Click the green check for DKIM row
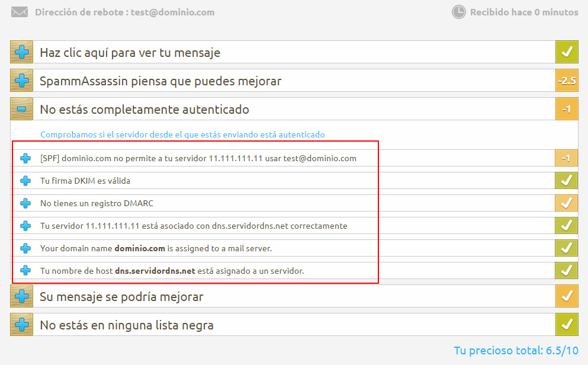588x365 pixels. 566,181
